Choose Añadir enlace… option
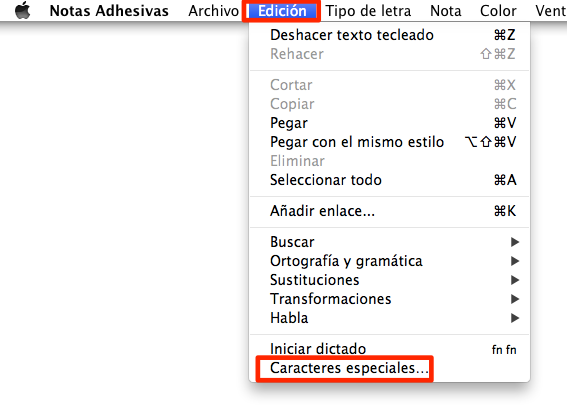Image resolution: width=567 pixels, height=407 pixels. click(x=389, y=211)
